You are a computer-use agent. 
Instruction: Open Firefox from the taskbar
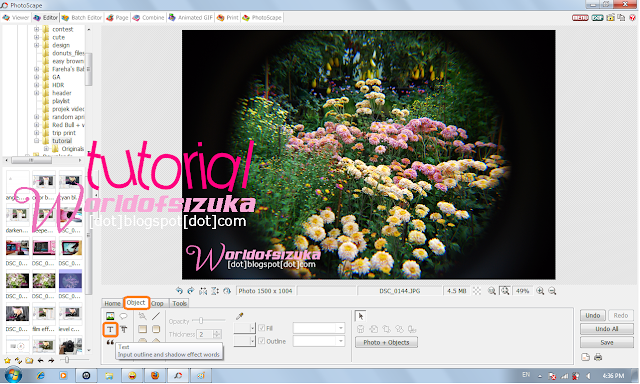point(155,375)
